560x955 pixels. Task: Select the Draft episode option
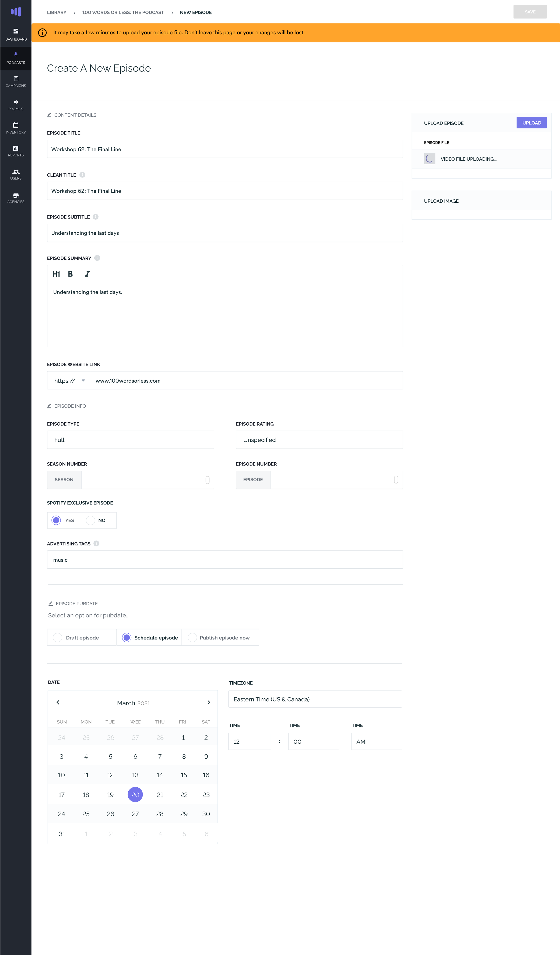click(x=58, y=637)
